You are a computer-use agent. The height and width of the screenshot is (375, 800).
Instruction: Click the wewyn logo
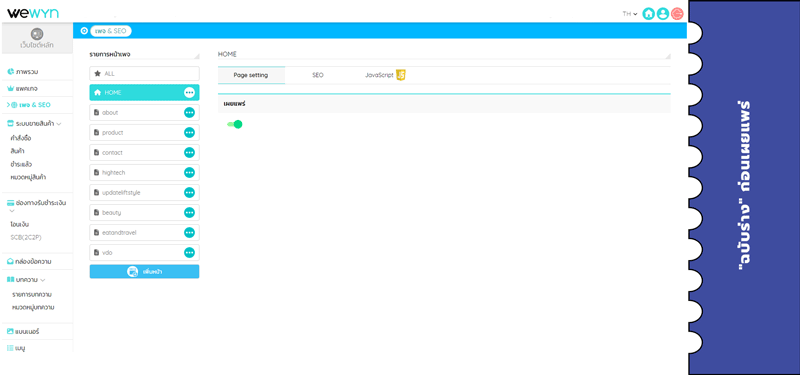point(33,13)
